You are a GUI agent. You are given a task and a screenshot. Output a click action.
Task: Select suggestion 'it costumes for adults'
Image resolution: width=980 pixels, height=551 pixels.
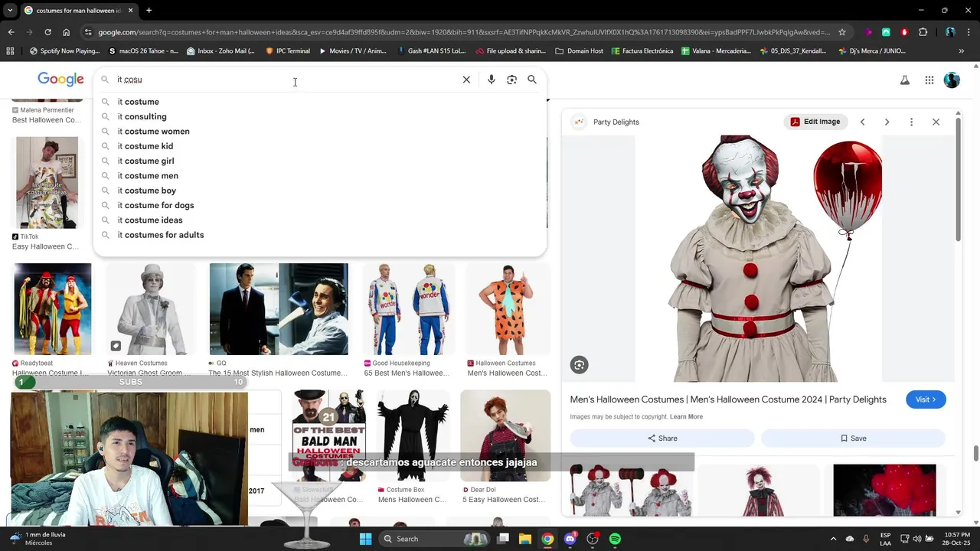320,235
